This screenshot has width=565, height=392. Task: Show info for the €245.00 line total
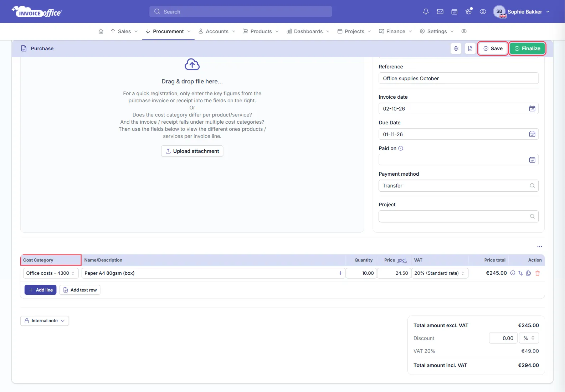513,273
